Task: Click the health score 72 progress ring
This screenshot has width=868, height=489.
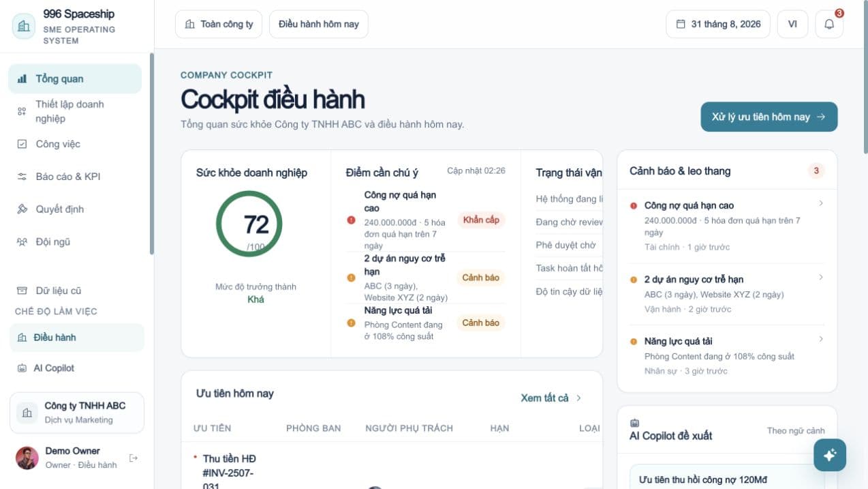Action: [x=249, y=224]
